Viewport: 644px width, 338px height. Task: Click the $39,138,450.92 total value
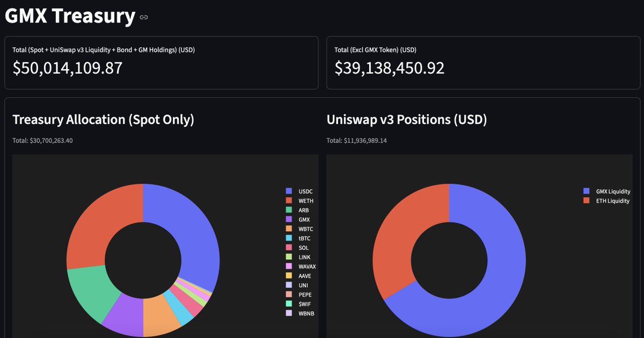pyautogui.click(x=390, y=68)
